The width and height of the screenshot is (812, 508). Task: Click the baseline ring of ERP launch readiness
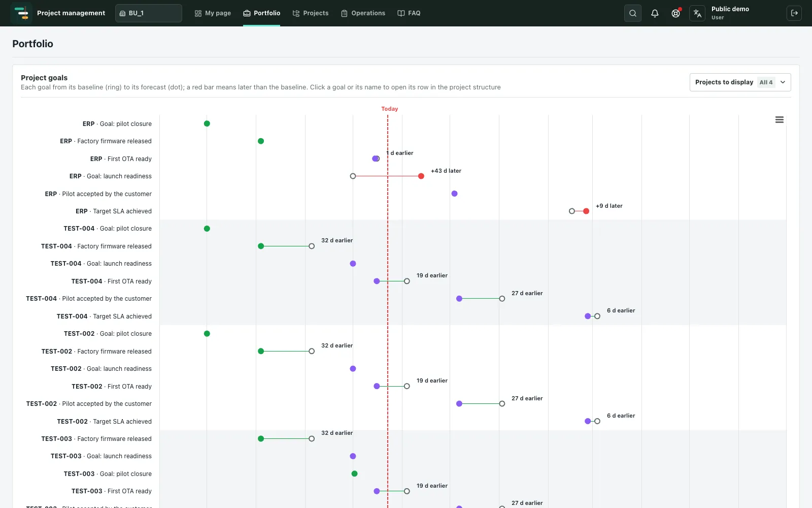tap(353, 176)
